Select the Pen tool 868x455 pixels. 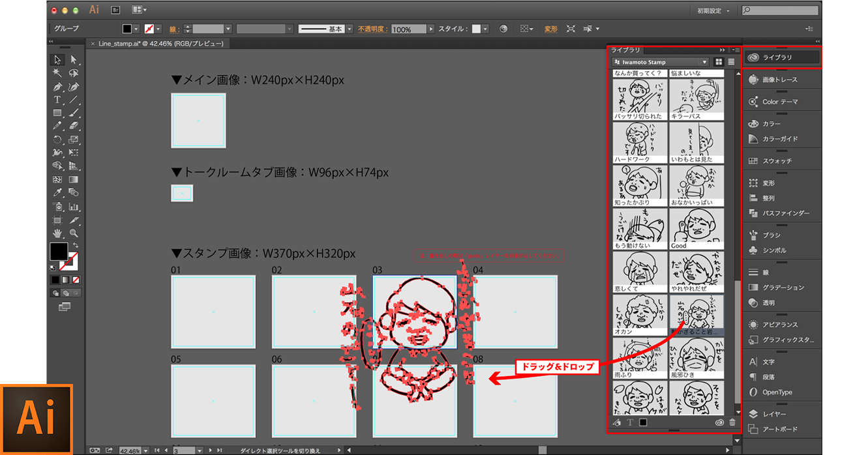(x=58, y=87)
